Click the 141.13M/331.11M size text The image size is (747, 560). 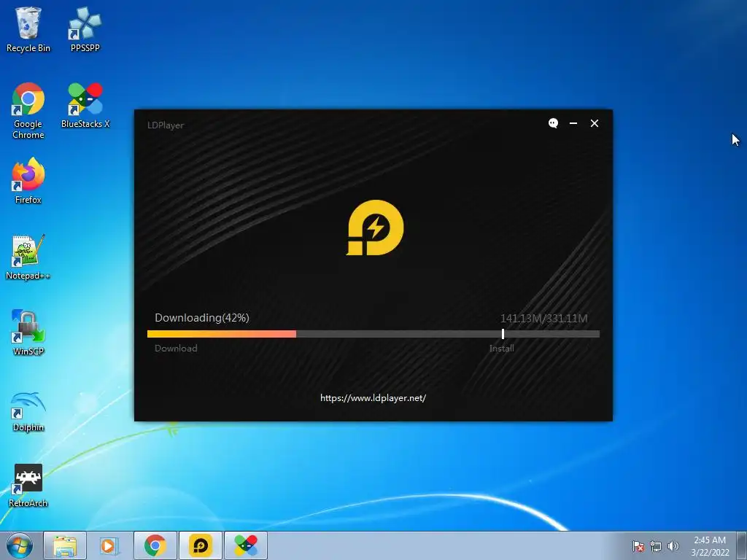pyautogui.click(x=544, y=319)
